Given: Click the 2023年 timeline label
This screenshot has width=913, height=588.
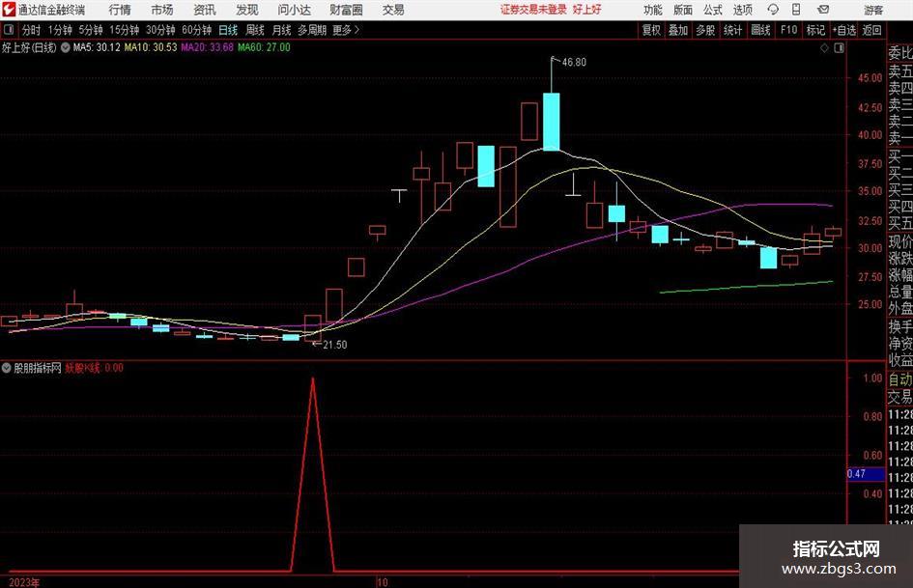Looking at the screenshot, I should coord(24,582).
